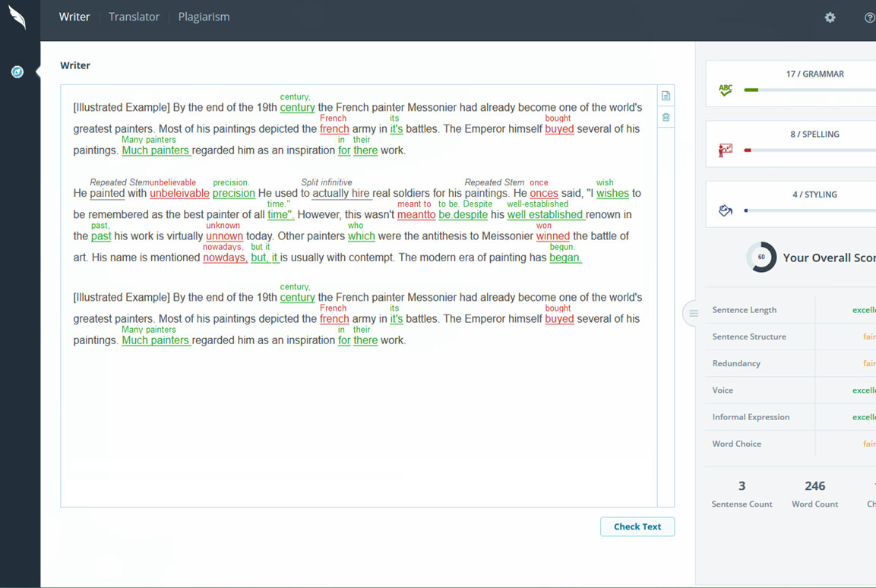Click the 'Your Overall Score' label
This screenshot has height=588, width=876.
829,258
